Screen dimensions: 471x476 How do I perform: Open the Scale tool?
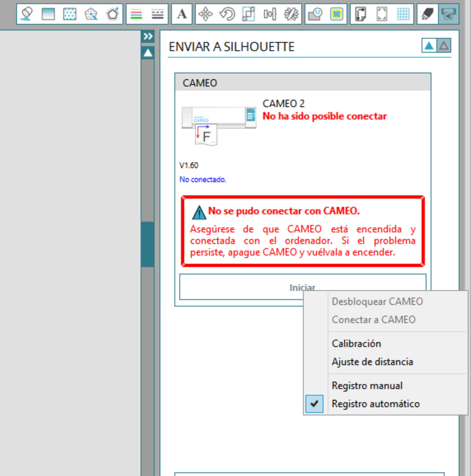[248, 14]
